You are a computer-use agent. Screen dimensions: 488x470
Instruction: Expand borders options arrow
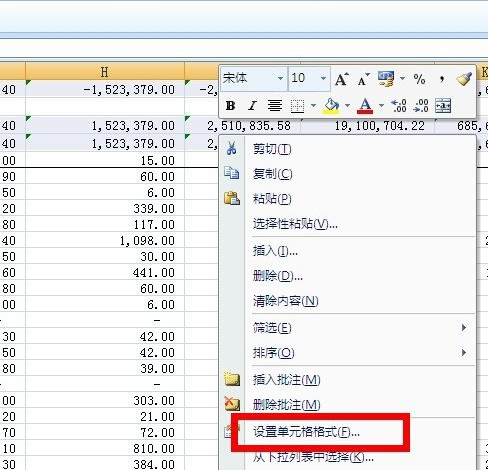pos(313,106)
